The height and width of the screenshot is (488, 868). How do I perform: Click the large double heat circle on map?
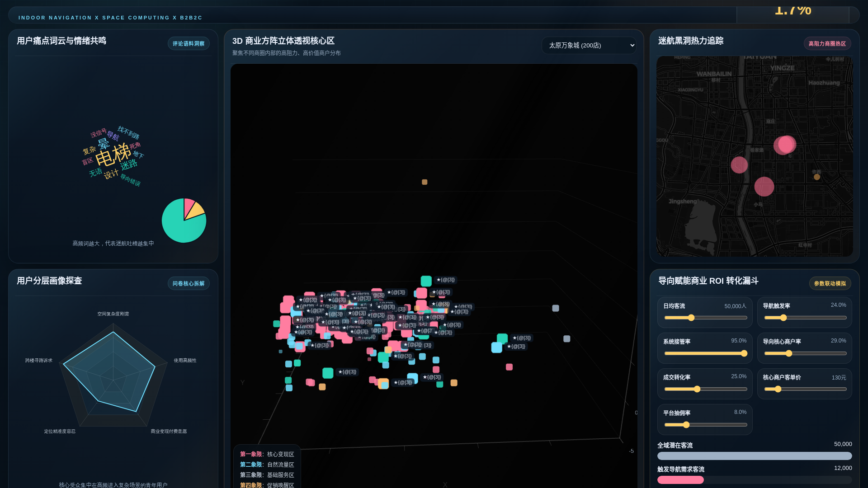click(785, 145)
